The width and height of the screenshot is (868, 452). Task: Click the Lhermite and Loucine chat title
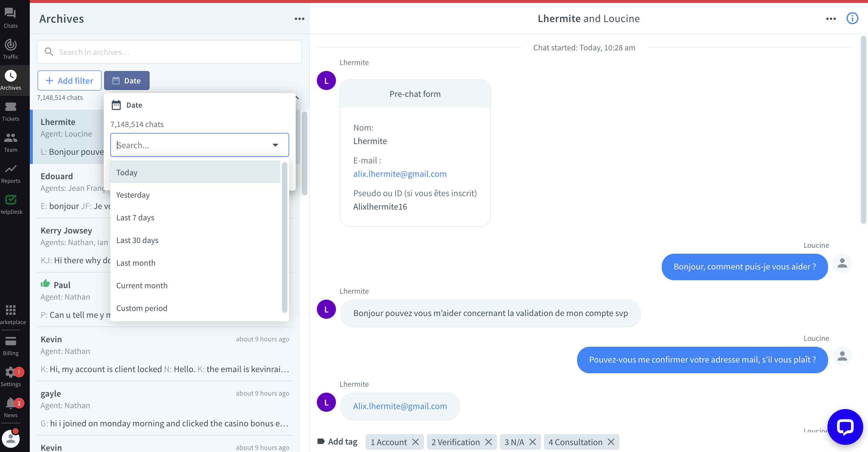588,18
